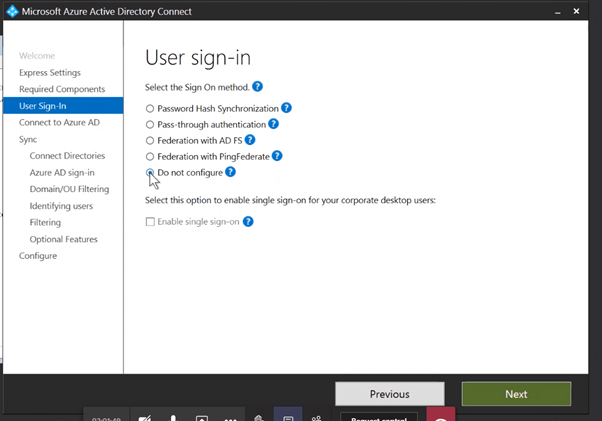Open Connect to Azure AD step
602x421 pixels.
[59, 122]
